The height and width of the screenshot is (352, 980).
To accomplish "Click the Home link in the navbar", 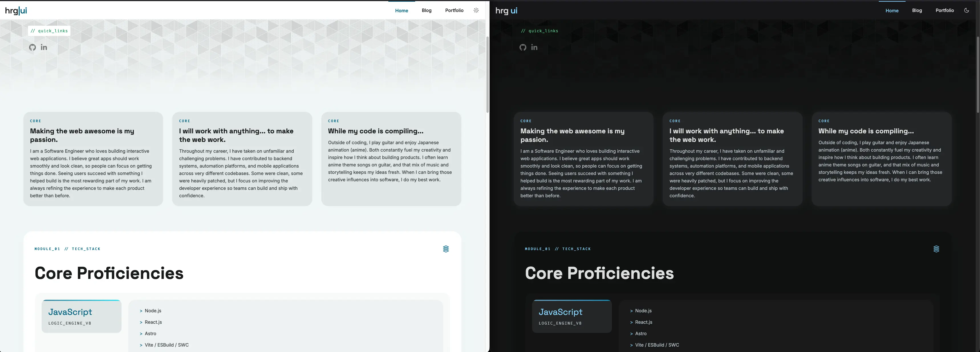I will [x=401, y=10].
